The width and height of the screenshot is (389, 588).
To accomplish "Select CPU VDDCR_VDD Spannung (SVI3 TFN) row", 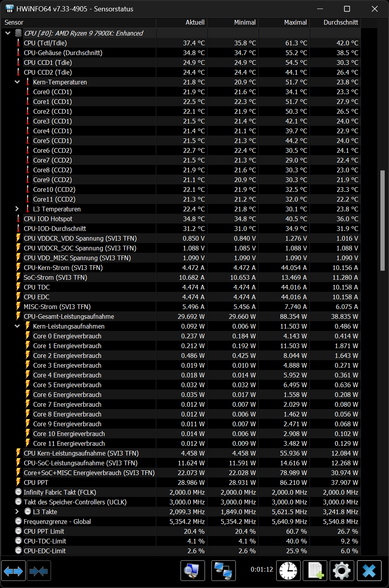I will tap(181, 238).
